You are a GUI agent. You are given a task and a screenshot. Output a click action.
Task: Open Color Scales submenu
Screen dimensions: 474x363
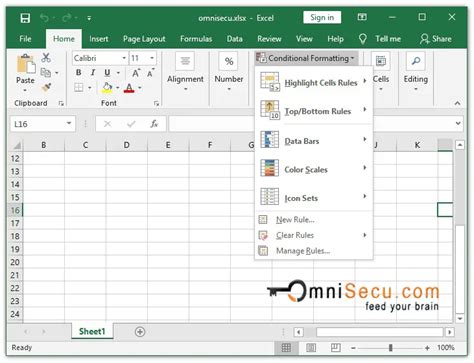point(314,169)
